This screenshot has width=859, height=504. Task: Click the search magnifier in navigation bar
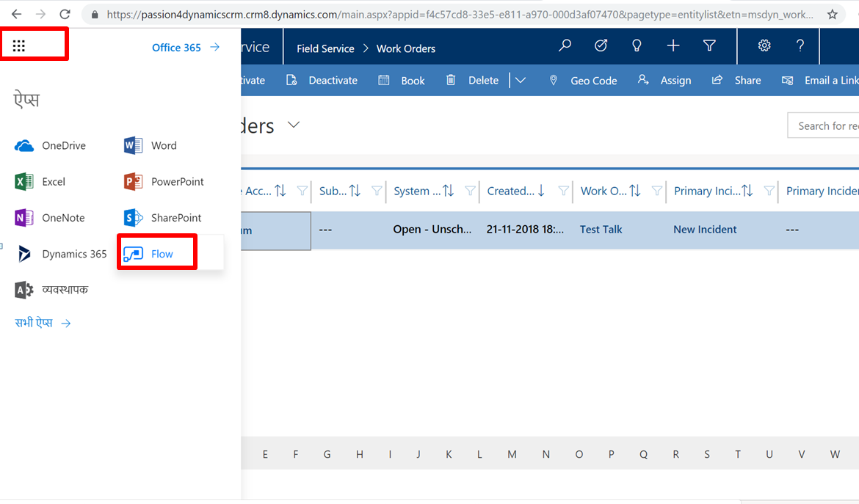tap(565, 46)
